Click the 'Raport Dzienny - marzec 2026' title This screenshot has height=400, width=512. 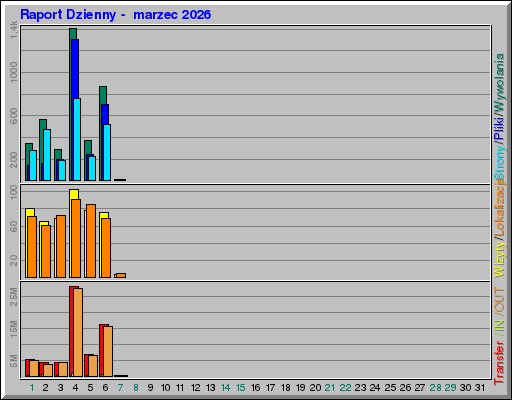coord(115,14)
